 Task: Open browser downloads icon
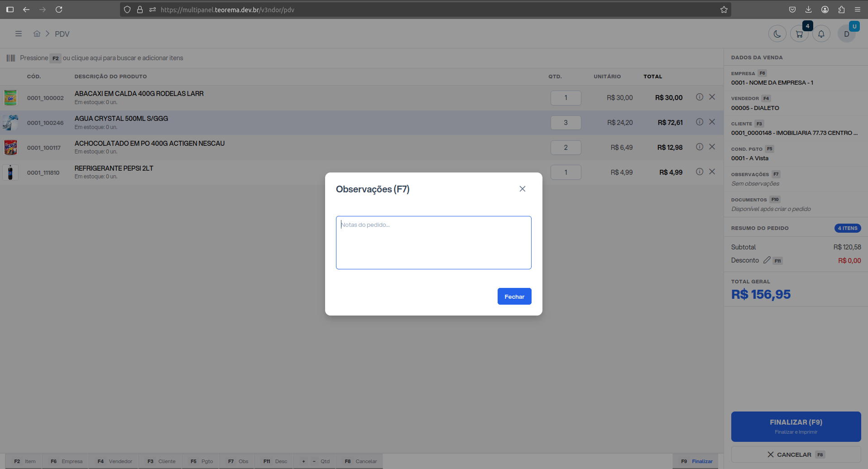tap(809, 10)
